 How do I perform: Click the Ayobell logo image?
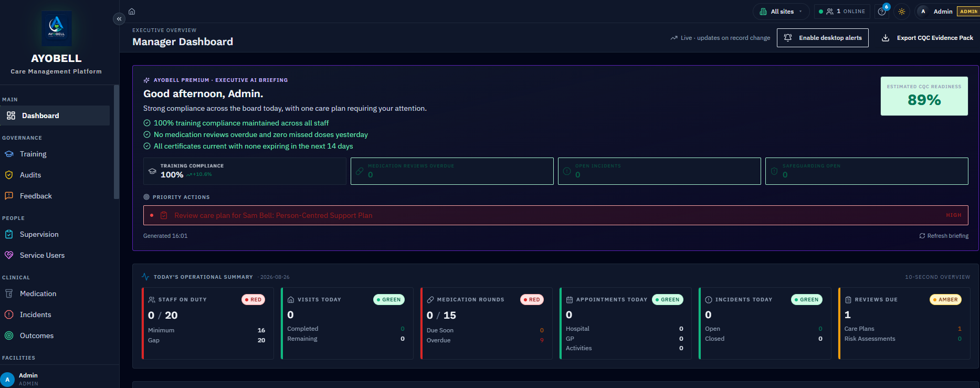(56, 28)
